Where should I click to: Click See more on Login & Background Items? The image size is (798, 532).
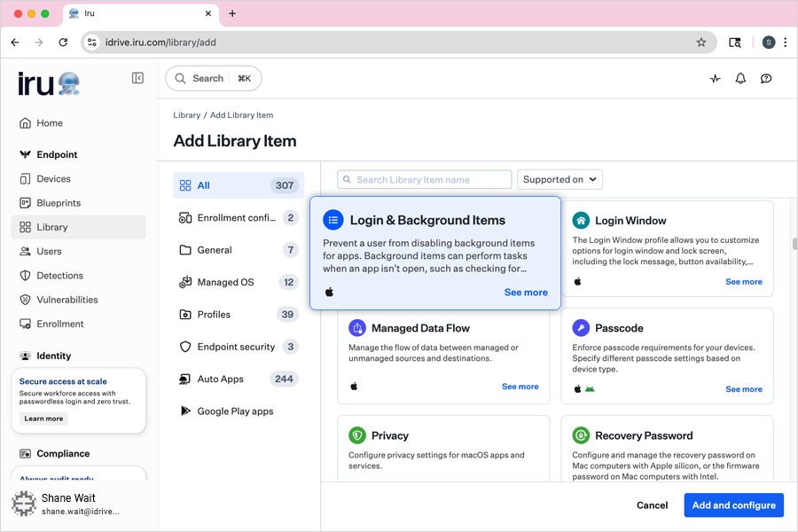pos(526,293)
